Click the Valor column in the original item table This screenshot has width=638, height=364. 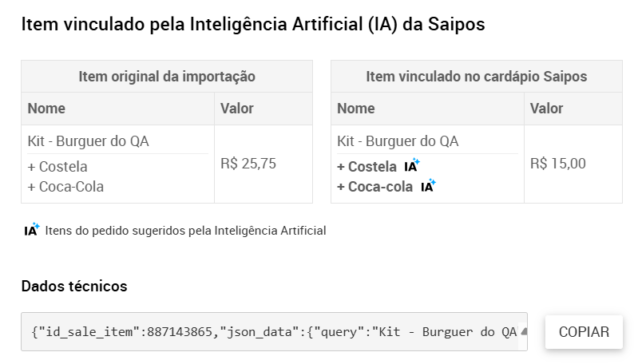click(236, 109)
